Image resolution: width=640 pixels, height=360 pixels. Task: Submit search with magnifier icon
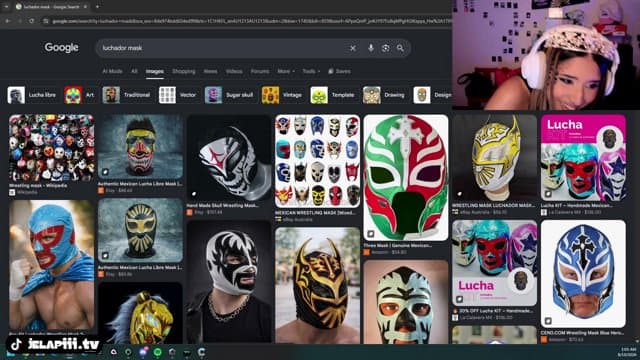[400, 48]
